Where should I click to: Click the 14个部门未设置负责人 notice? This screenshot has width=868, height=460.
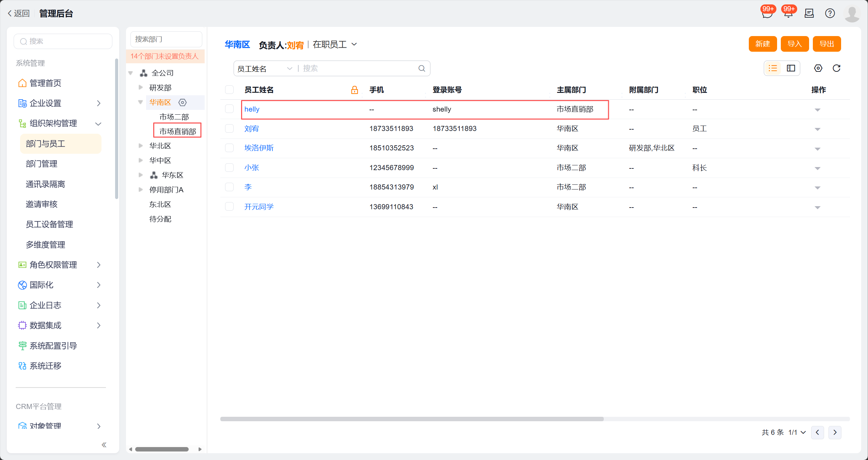click(165, 56)
